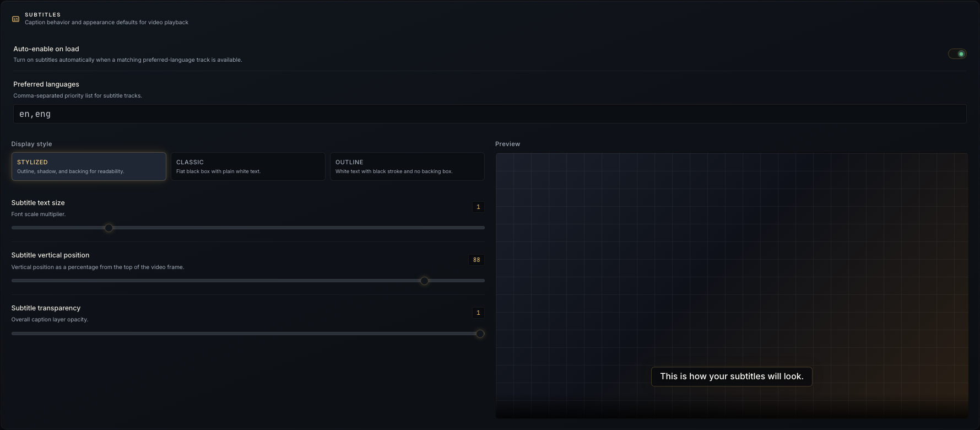The image size is (980, 430).
Task: Click the Subtitle vertical position label
Action: point(50,255)
